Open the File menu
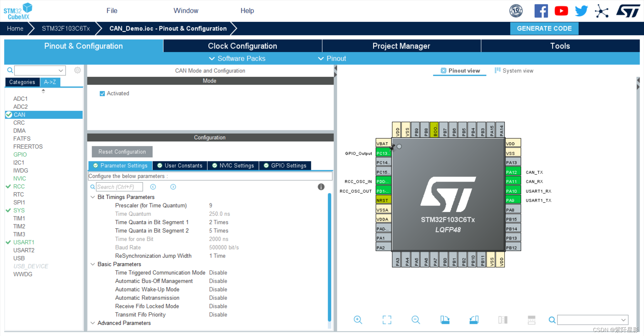Viewport: 644px width, 336px height. [112, 11]
